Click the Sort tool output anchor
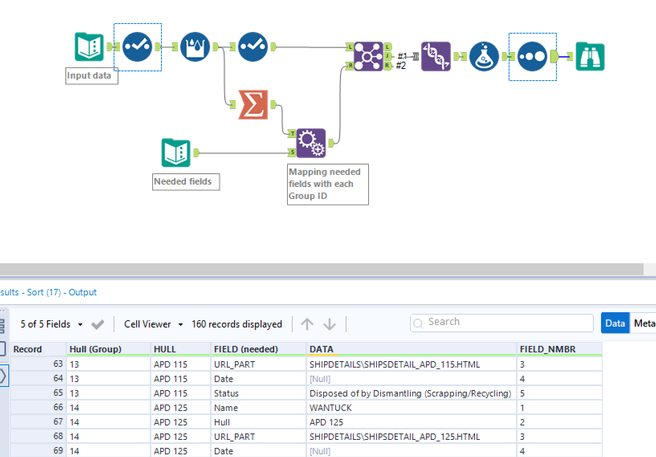Image resolution: width=656 pixels, height=457 pixels. [554, 56]
